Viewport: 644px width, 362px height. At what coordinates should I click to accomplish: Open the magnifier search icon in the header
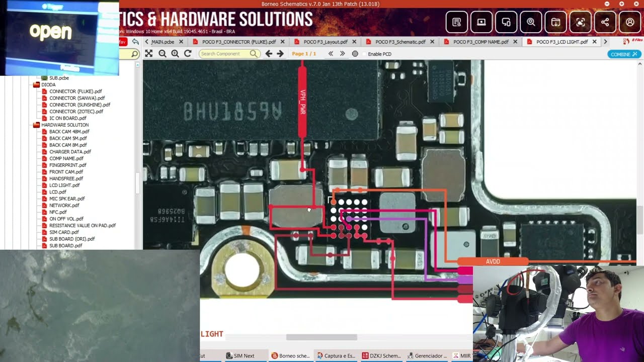coord(531,22)
